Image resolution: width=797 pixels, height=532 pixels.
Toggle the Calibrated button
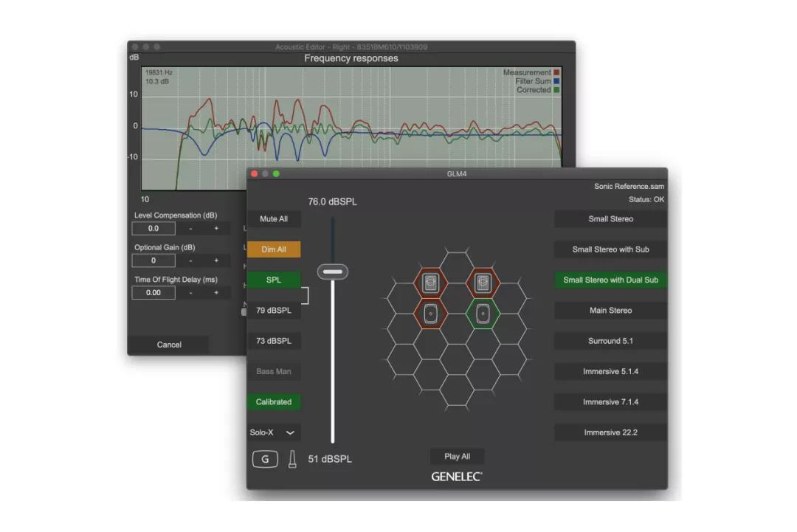(274, 402)
